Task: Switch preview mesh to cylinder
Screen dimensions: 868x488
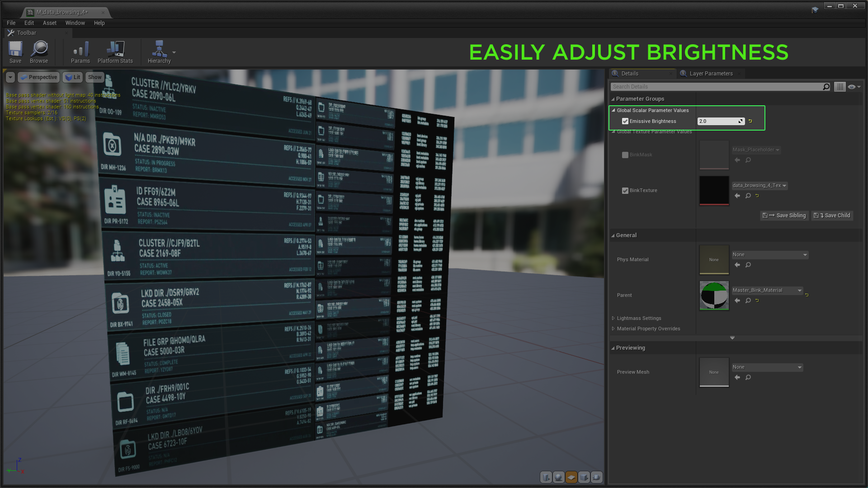Action: coord(546,477)
